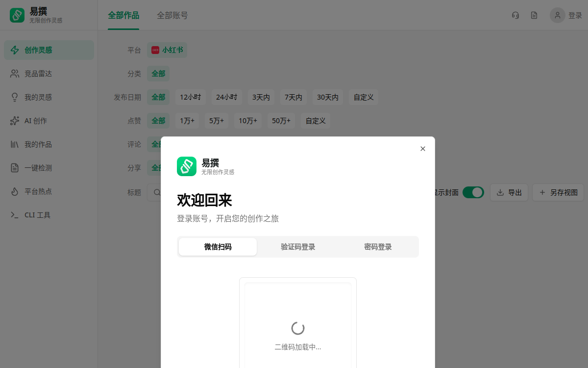The width and height of the screenshot is (588, 368).
Task: Click the headset support icon
Action: 515,15
